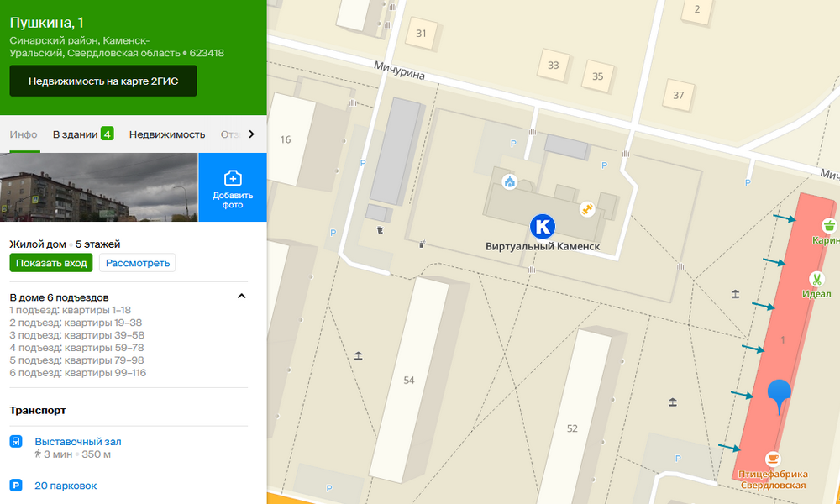Click building number 16 on the map
The width and height of the screenshot is (840, 504).
(x=286, y=139)
